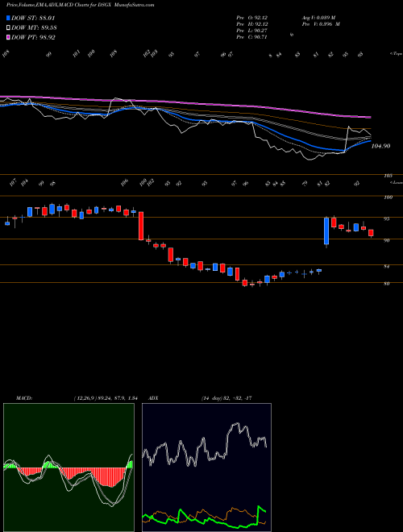Click the 80 price axis label

click(386, 284)
